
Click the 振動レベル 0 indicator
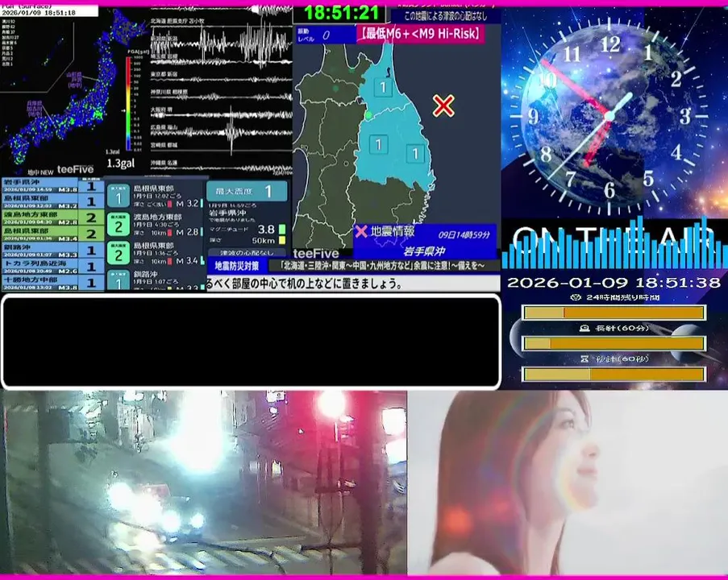(x=325, y=35)
